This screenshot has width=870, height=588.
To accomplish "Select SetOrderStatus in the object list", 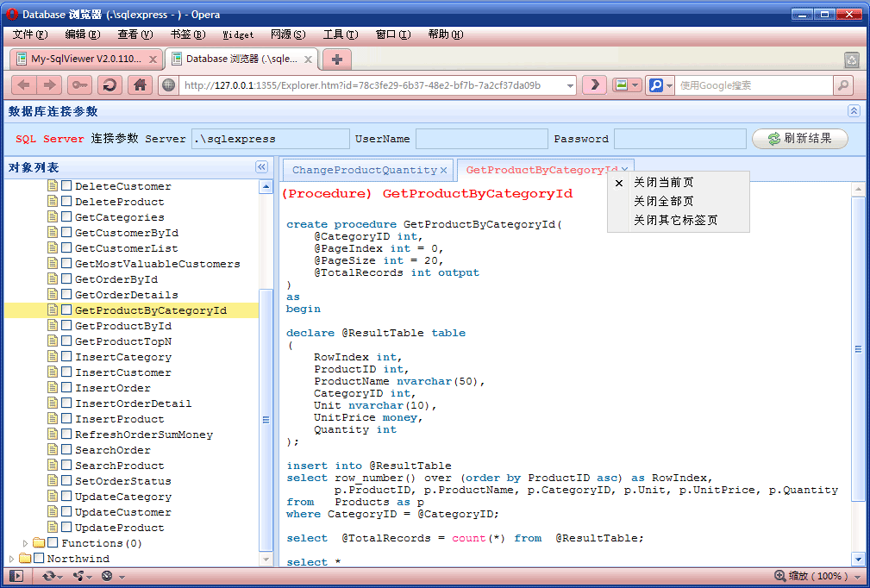I will [123, 481].
